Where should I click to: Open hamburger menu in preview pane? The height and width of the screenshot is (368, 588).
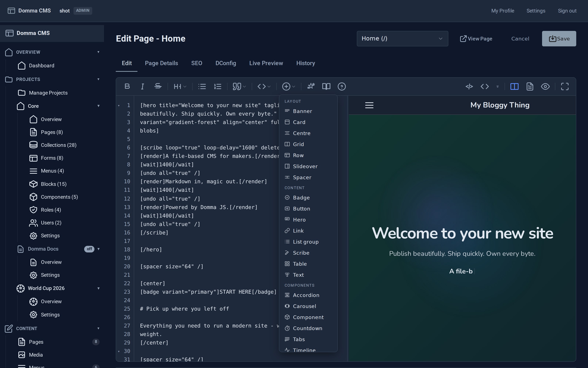pos(369,105)
